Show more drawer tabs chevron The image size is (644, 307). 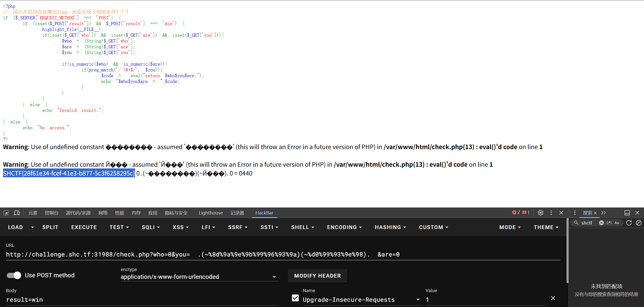pyautogui.click(x=603, y=213)
